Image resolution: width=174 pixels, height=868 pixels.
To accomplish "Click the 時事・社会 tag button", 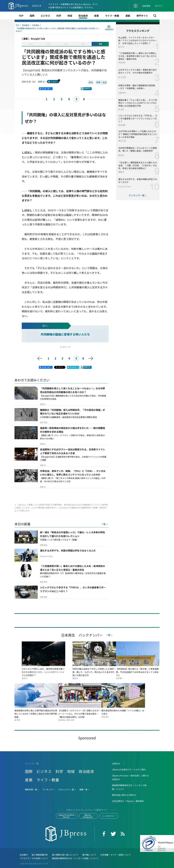I will pos(101,82).
